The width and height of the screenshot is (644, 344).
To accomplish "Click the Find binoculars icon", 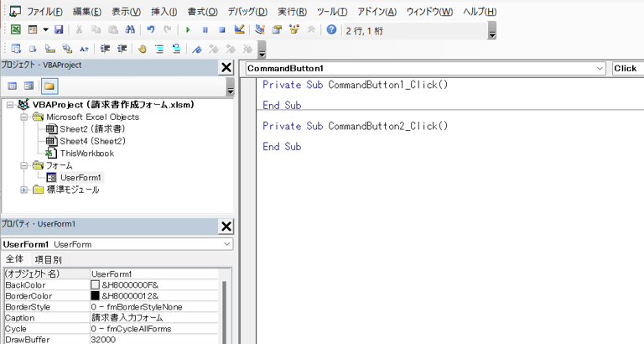I will click(x=130, y=29).
